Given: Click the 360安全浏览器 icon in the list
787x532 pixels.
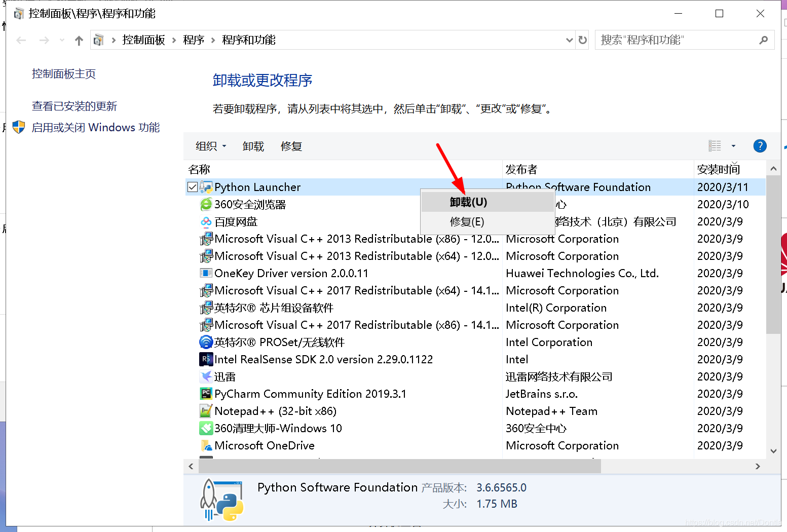Looking at the screenshot, I should [206, 204].
